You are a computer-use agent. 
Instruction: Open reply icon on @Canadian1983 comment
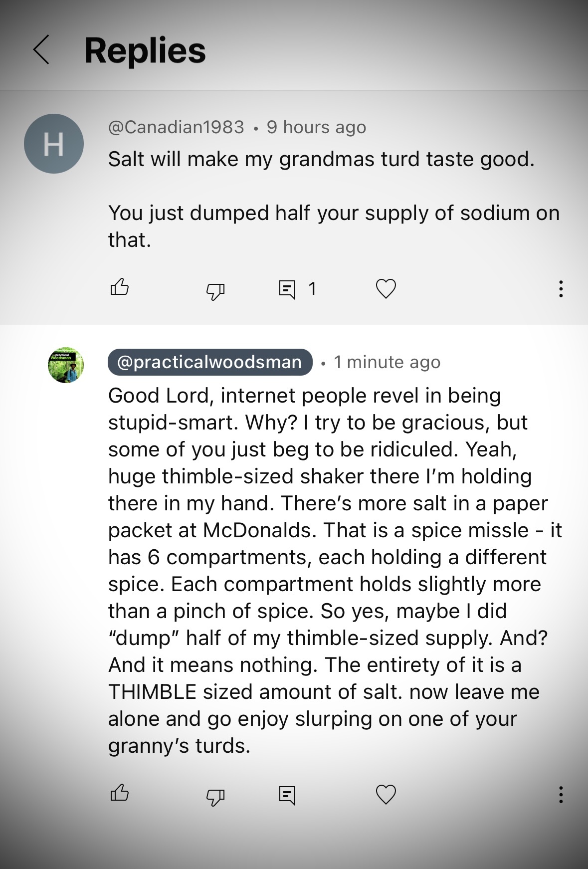click(x=287, y=289)
